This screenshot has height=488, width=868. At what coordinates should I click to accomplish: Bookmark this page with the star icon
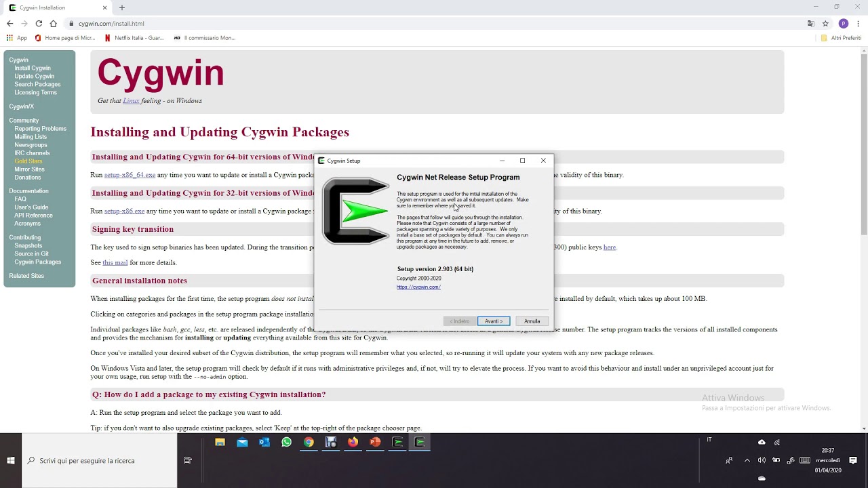coord(825,23)
